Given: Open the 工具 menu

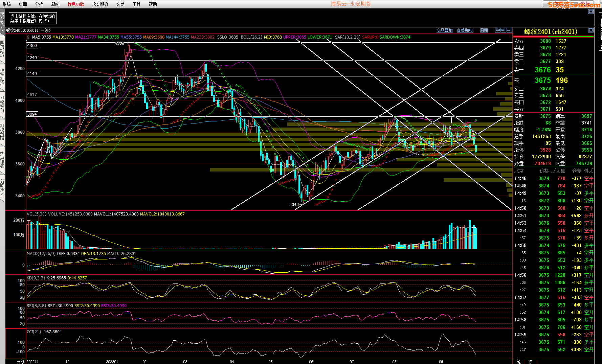Looking at the screenshot, I should (136, 4).
